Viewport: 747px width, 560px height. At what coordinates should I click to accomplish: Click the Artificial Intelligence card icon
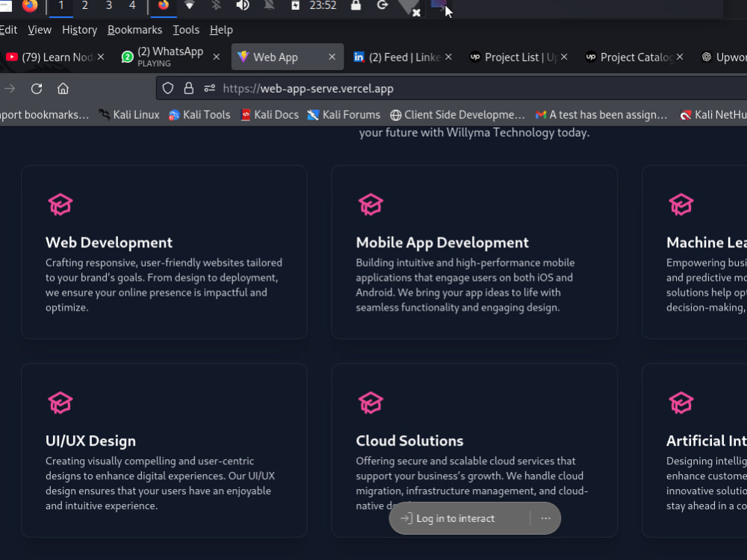pos(681,403)
